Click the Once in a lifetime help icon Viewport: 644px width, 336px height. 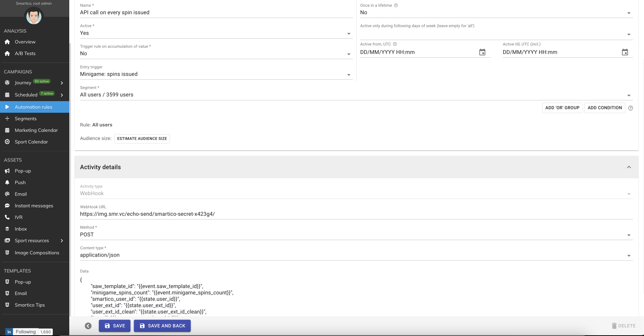click(x=396, y=5)
